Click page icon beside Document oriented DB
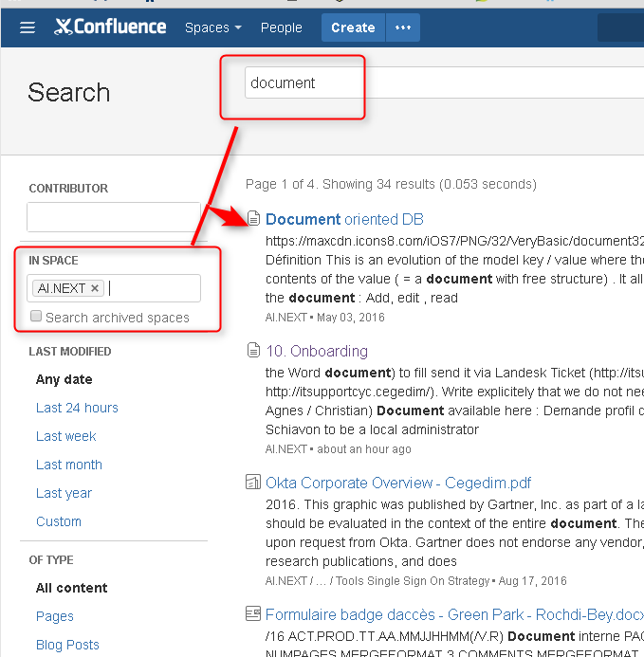Image resolution: width=644 pixels, height=657 pixels. pyautogui.click(x=253, y=218)
